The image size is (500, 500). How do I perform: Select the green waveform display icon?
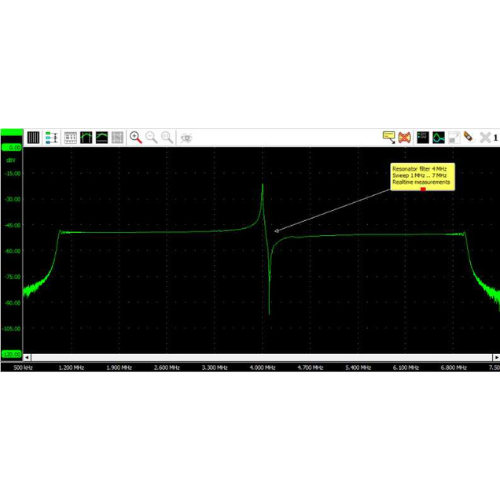439,137
